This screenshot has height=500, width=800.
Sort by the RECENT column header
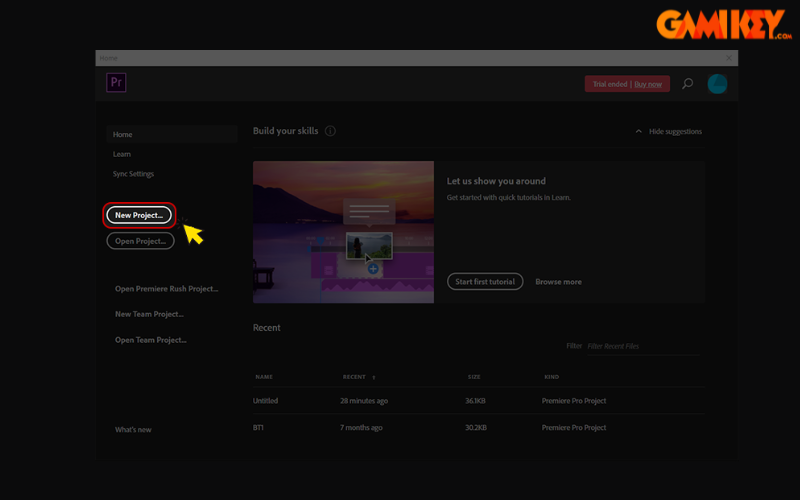(x=354, y=377)
